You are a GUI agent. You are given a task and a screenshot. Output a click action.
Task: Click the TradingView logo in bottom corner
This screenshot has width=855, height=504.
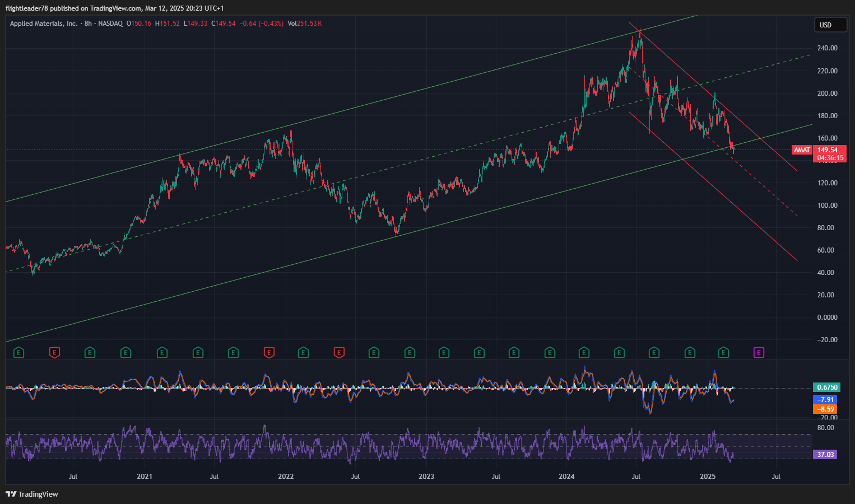(32, 494)
